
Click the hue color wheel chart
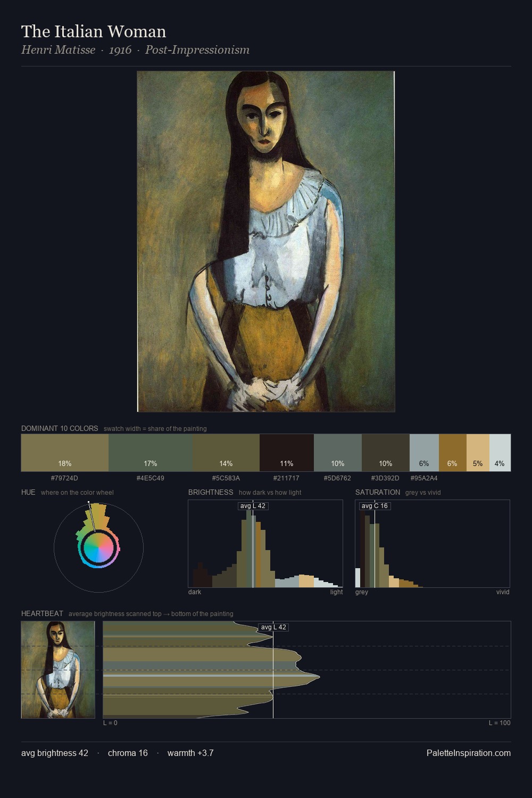tap(98, 547)
